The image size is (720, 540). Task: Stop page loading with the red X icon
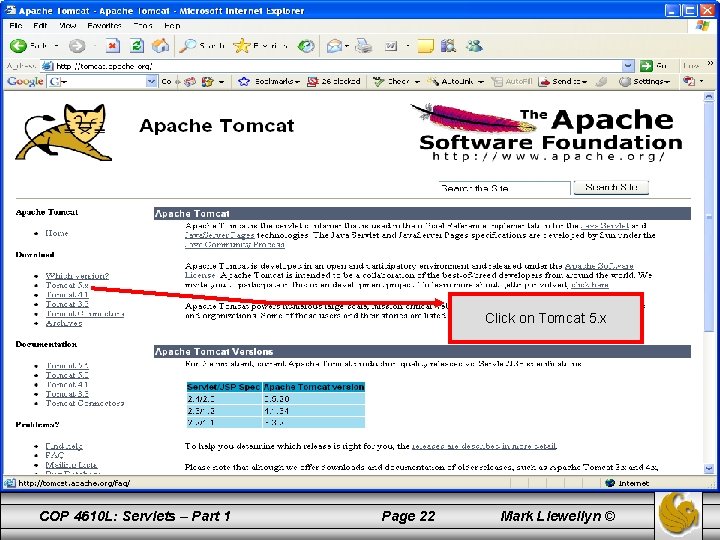[x=112, y=45]
